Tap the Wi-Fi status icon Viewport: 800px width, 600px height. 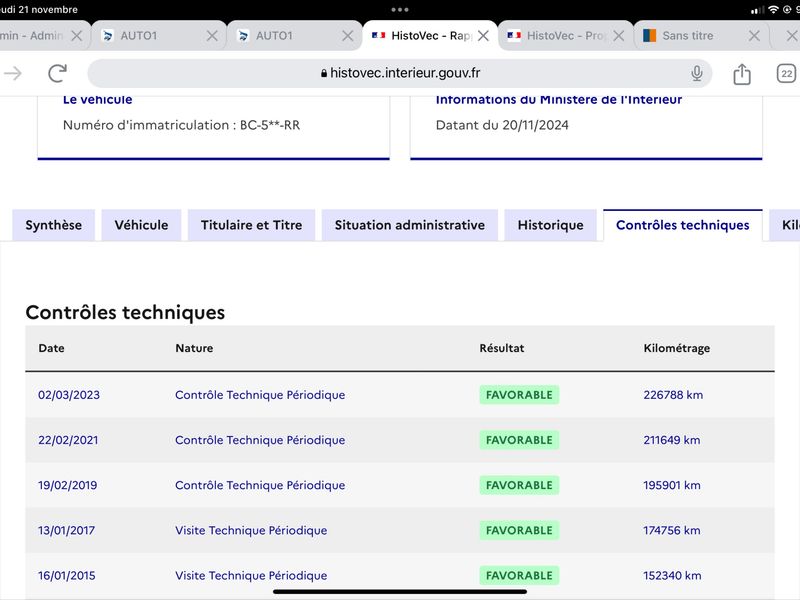coord(773,10)
